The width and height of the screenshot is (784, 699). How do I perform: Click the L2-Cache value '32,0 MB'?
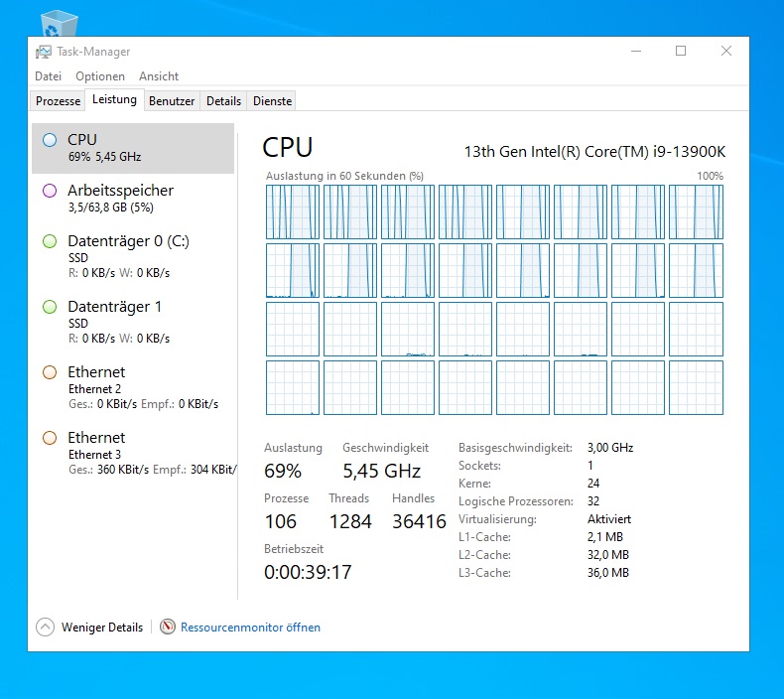pyautogui.click(x=608, y=555)
